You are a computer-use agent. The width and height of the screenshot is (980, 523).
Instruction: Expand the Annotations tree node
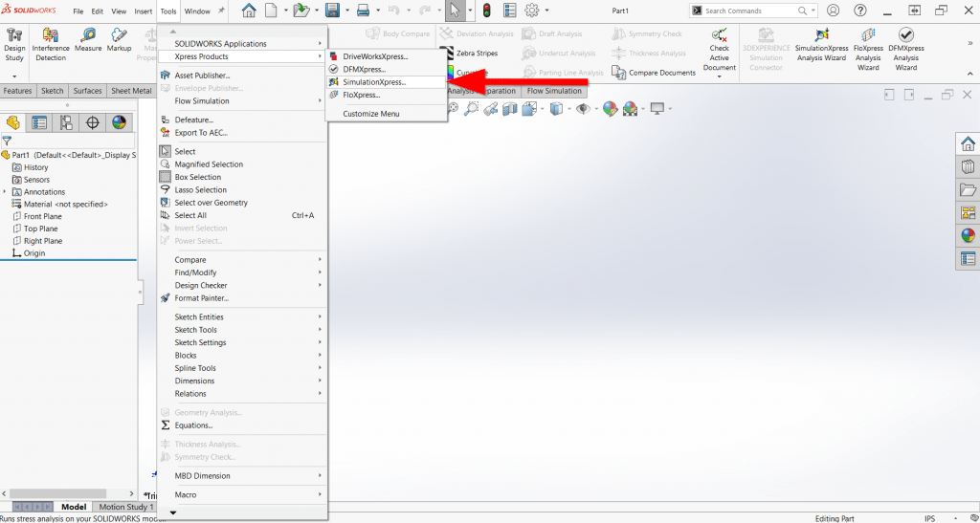pos(5,191)
